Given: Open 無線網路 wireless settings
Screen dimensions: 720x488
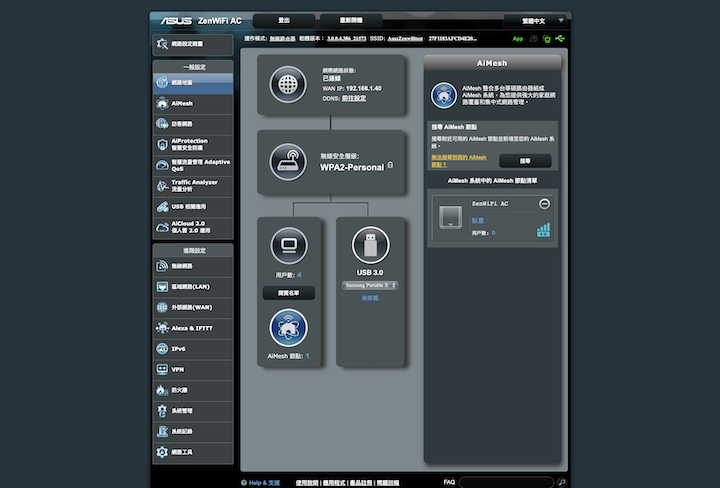Looking at the screenshot, I should tap(193, 266).
